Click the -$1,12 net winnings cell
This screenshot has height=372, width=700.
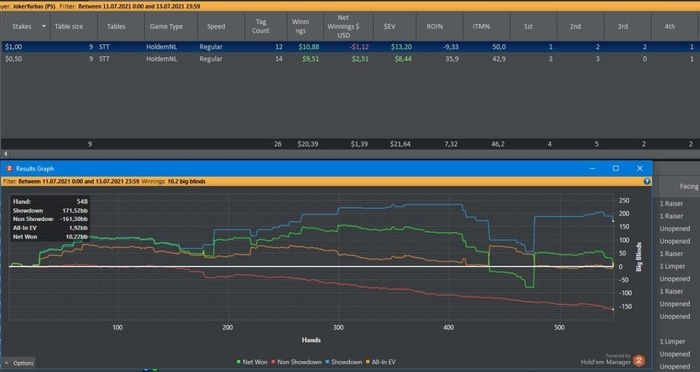359,47
